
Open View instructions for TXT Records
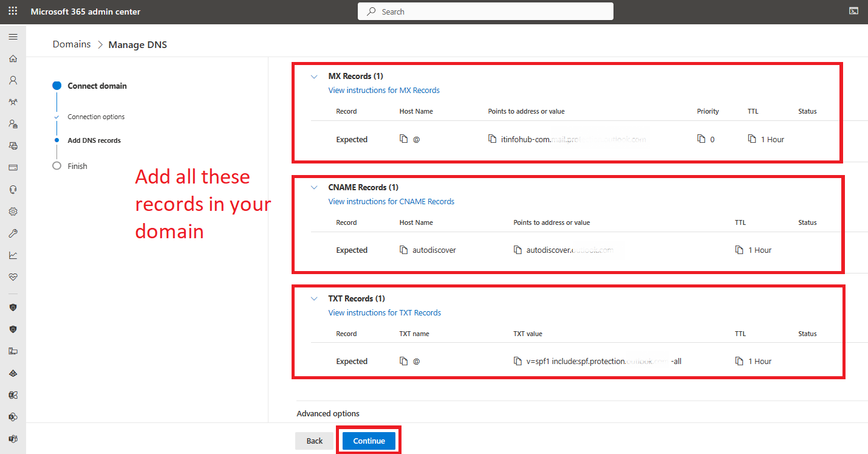[384, 312]
